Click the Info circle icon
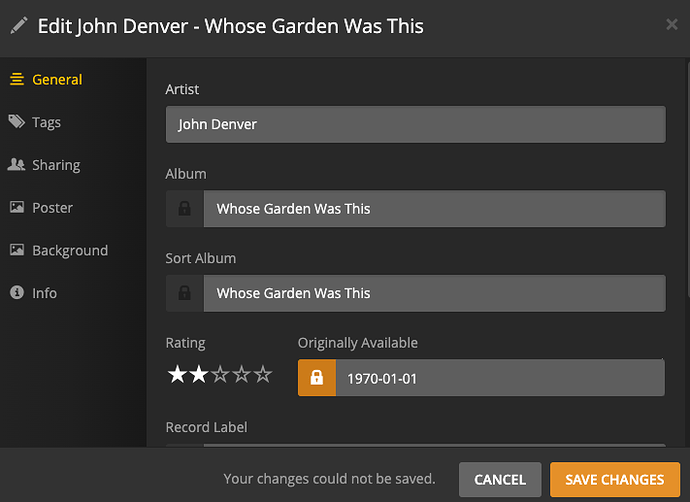Screen dimensions: 690x502 (16, 293)
